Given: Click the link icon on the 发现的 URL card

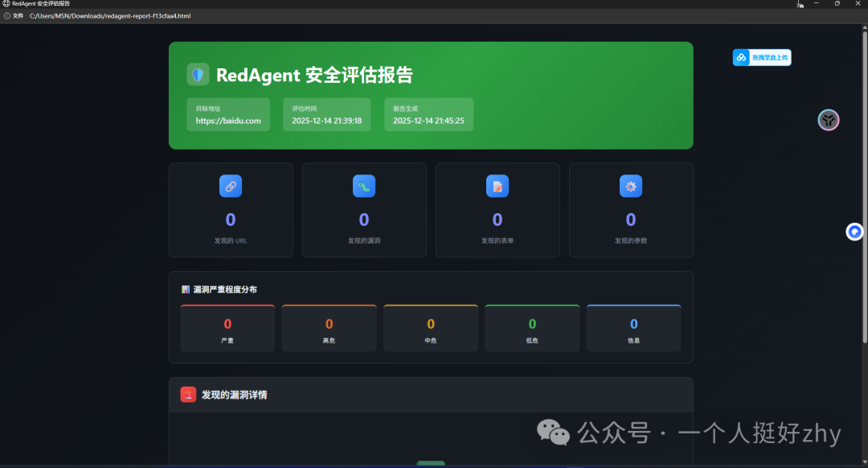Looking at the screenshot, I should pyautogui.click(x=231, y=186).
